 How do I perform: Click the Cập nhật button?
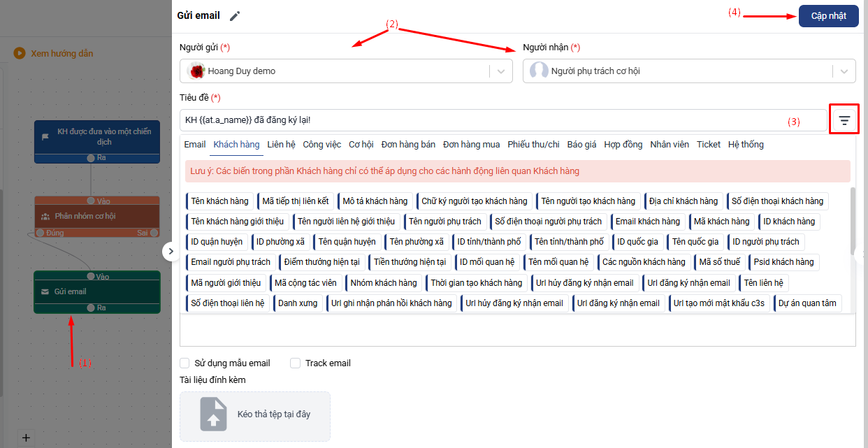tap(828, 15)
